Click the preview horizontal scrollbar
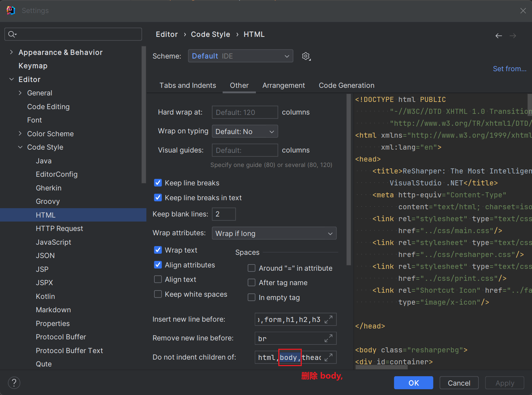This screenshot has width=532, height=395. (x=382, y=367)
